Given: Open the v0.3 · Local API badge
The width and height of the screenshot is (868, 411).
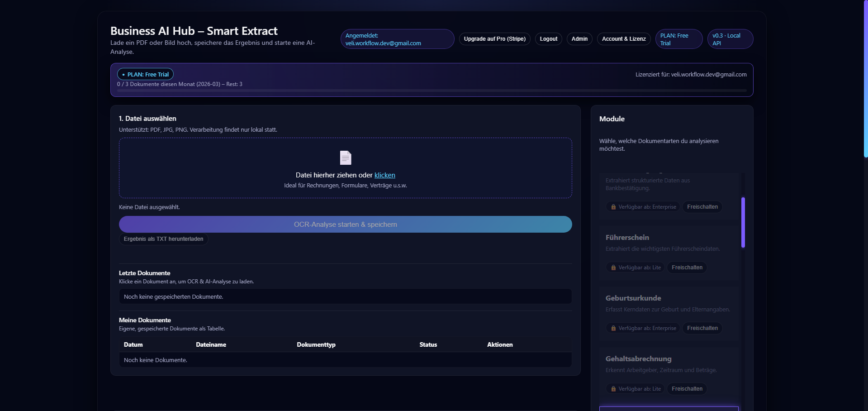Looking at the screenshot, I should 730,39.
